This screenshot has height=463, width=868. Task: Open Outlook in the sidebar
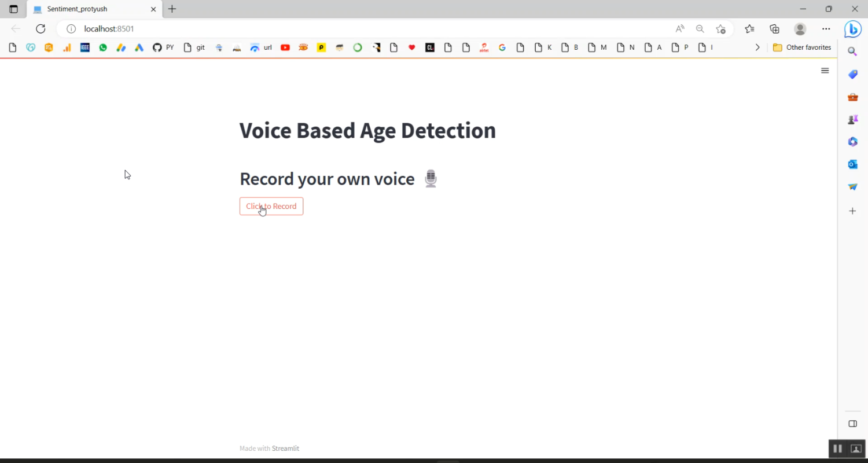(x=852, y=164)
